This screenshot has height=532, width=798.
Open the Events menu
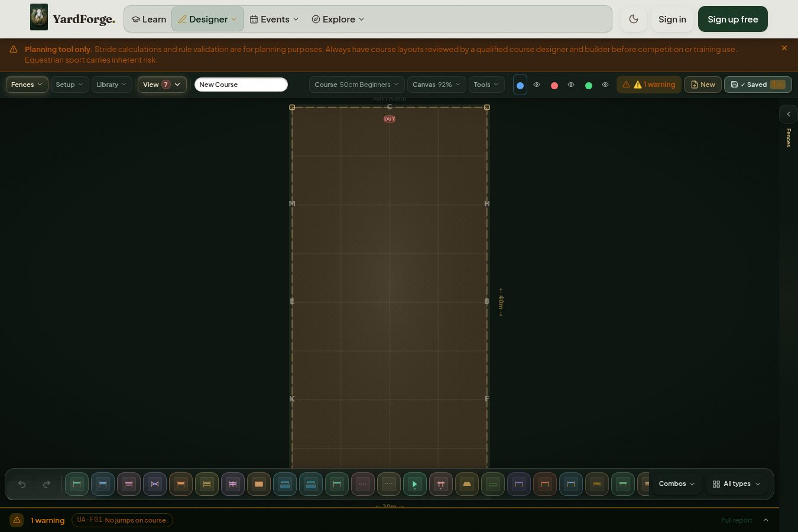(x=275, y=19)
